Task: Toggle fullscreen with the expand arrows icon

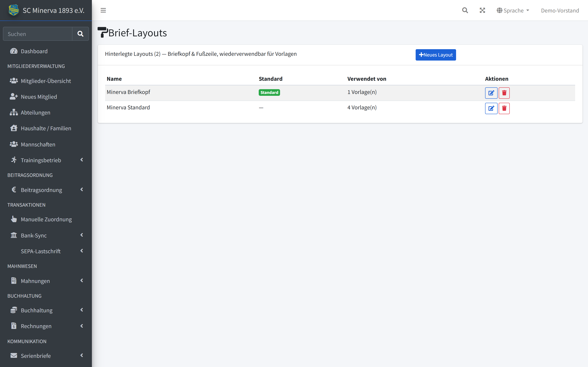Action: pyautogui.click(x=482, y=10)
